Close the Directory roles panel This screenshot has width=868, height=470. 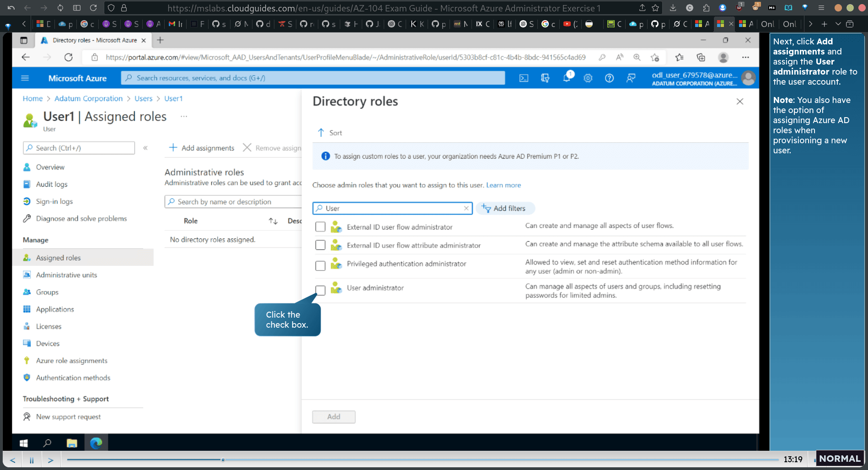pyautogui.click(x=740, y=102)
